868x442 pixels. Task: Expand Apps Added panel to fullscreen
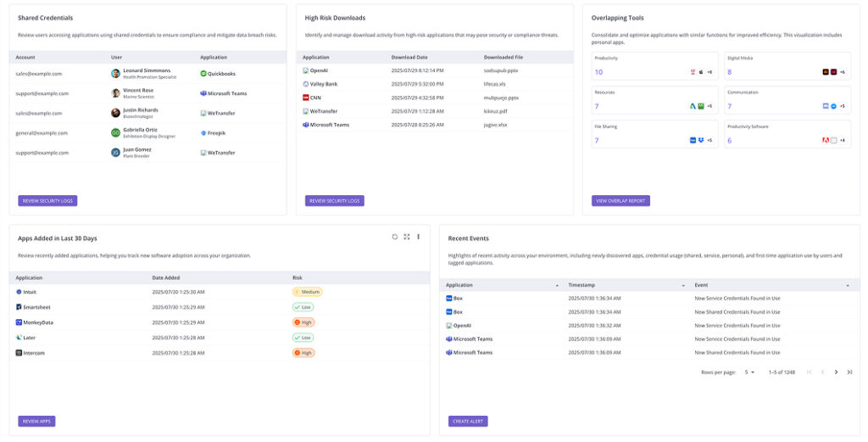407,237
